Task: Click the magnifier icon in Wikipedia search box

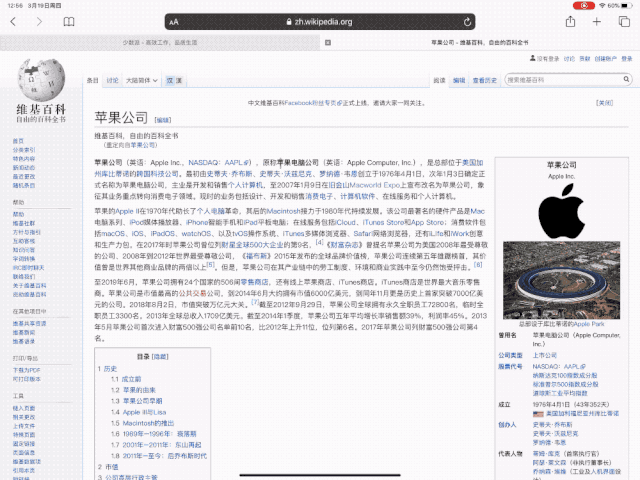Action: (626, 79)
